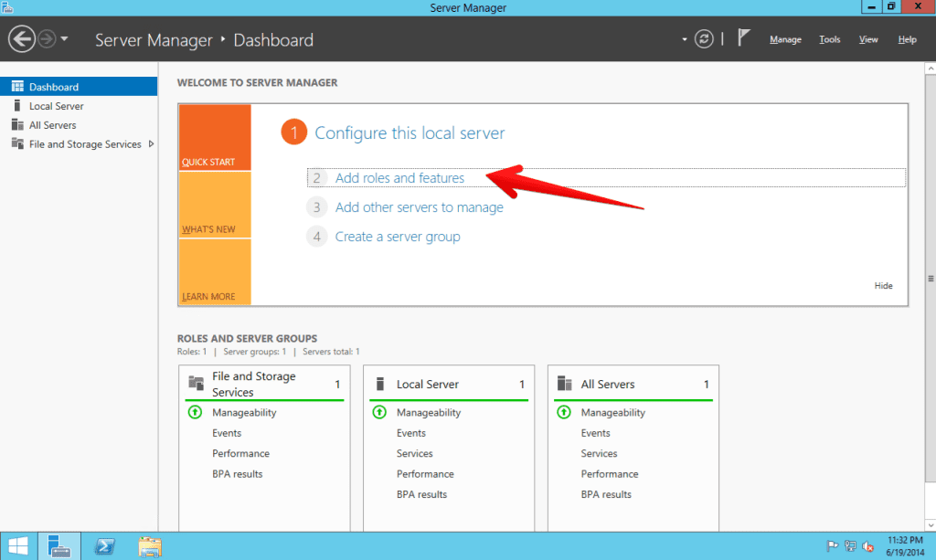This screenshot has height=560, width=936.
Task: Click File and Storage Services tile icon
Action: [x=196, y=382]
